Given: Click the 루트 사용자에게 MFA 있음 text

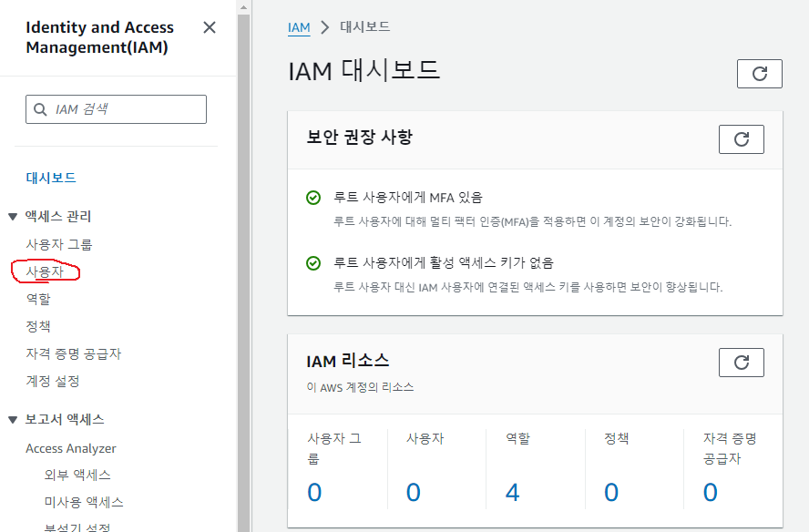Looking at the screenshot, I should [407, 197].
